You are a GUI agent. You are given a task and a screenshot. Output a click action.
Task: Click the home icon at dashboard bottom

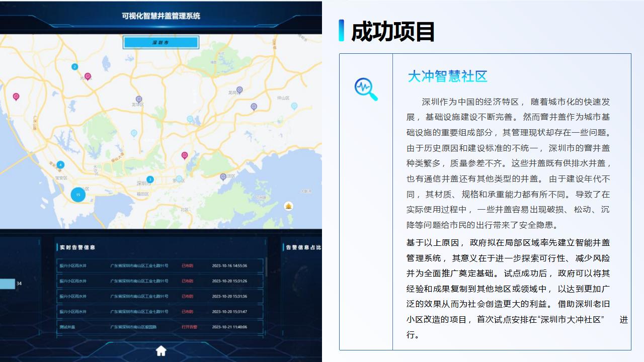(161, 351)
